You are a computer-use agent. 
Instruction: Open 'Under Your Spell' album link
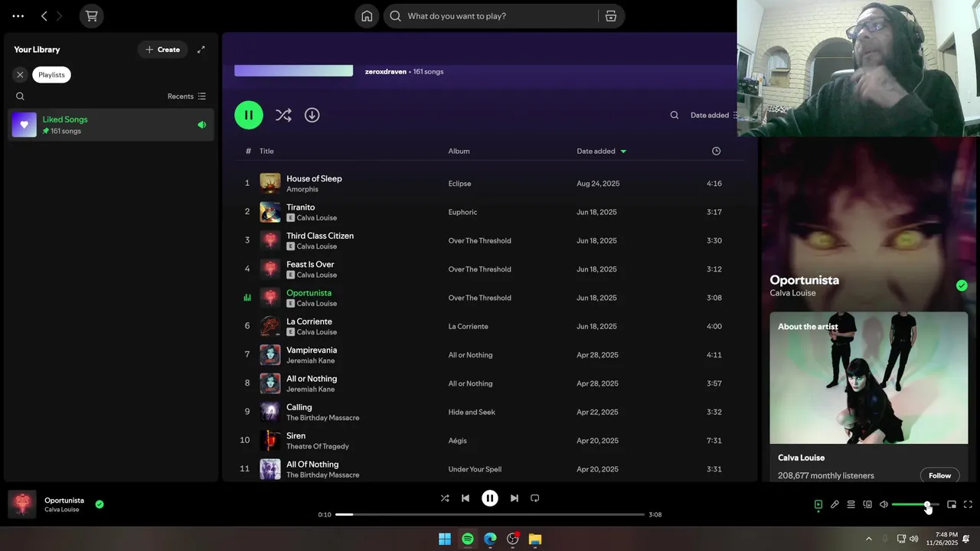tap(475, 469)
